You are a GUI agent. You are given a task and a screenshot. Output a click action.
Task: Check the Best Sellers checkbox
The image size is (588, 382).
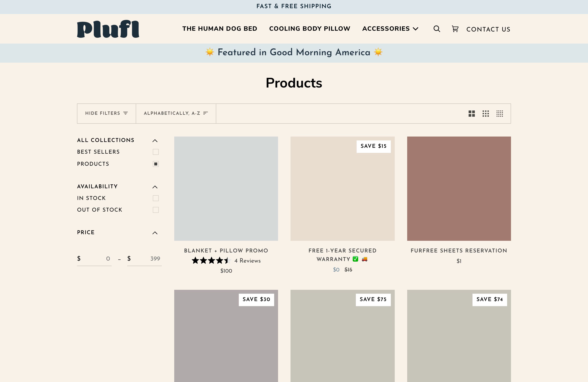coord(155,152)
